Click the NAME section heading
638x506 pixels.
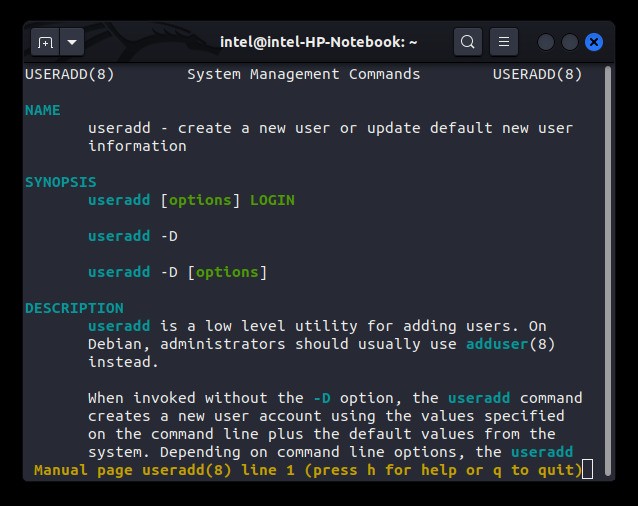pos(43,110)
